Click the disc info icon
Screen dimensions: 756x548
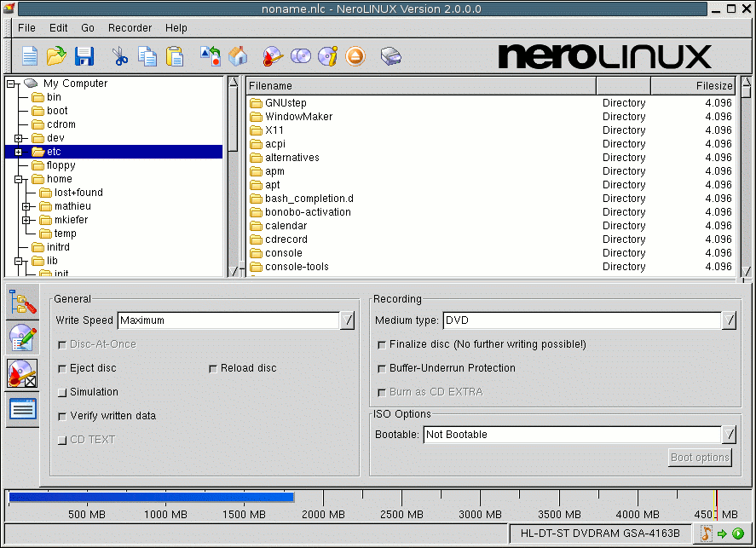(x=328, y=56)
